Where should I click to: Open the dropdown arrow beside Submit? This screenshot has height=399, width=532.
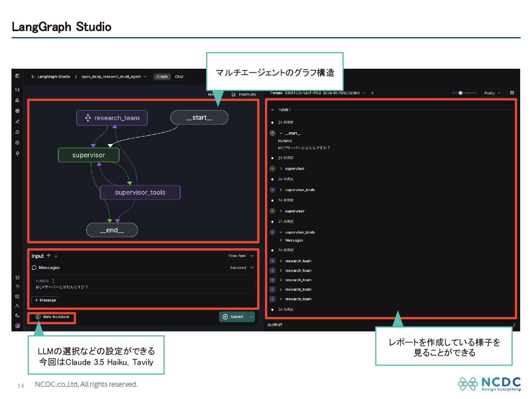click(251, 317)
